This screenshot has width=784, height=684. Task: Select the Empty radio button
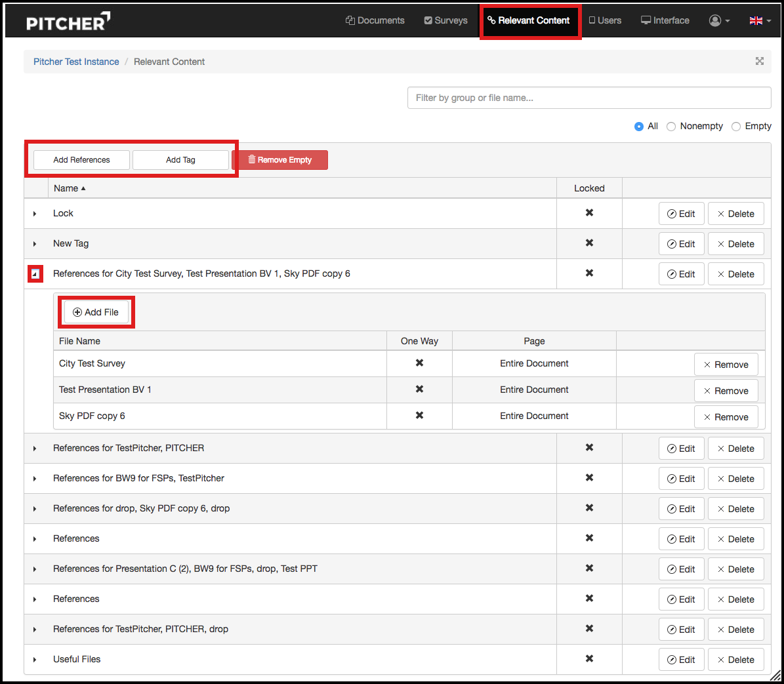tap(736, 127)
